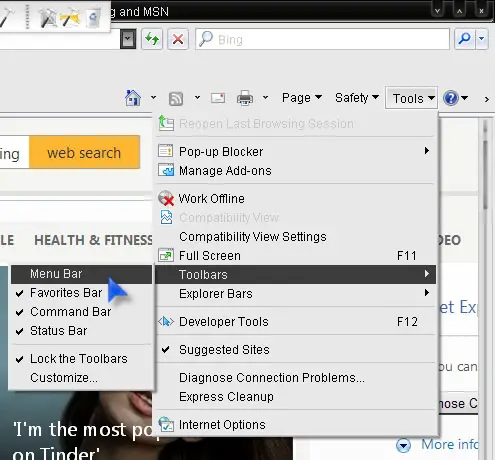Open the Page dropdown menu
Viewport: 495px width, 460px height.
[302, 98]
